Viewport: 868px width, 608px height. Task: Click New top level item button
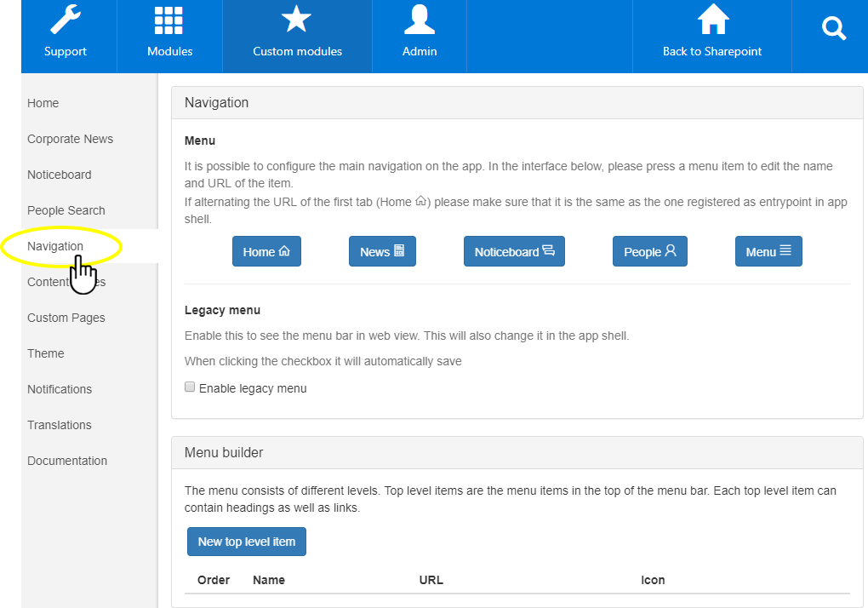(247, 542)
